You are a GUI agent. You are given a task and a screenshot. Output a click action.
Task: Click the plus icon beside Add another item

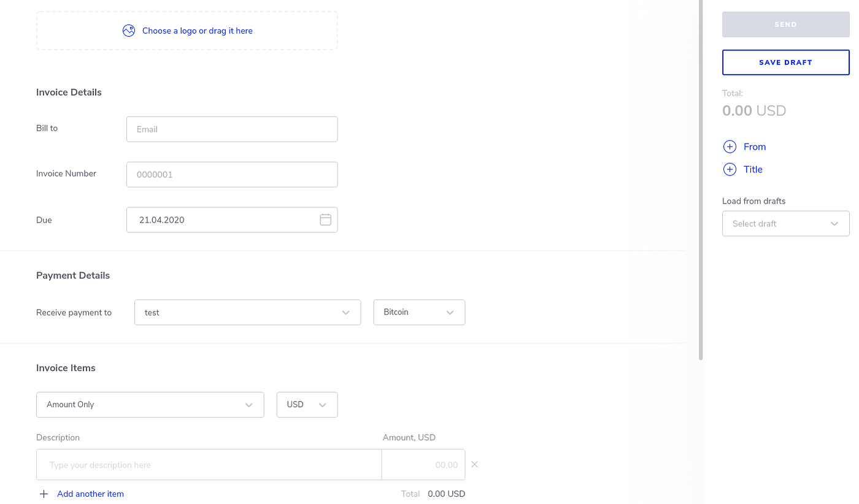click(44, 494)
